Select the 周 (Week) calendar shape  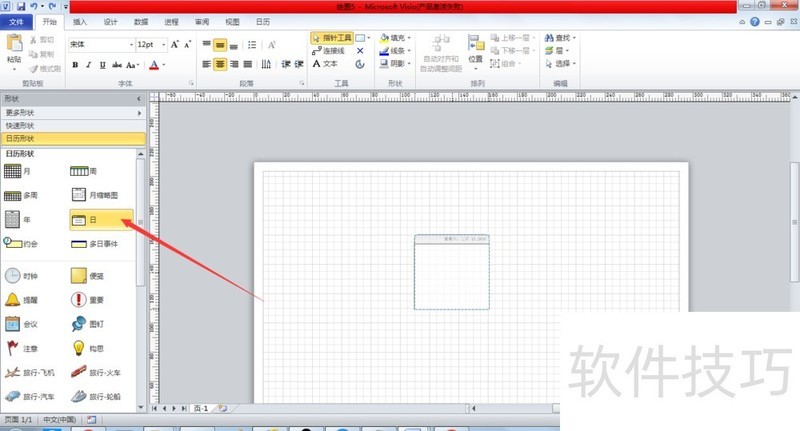[84, 171]
